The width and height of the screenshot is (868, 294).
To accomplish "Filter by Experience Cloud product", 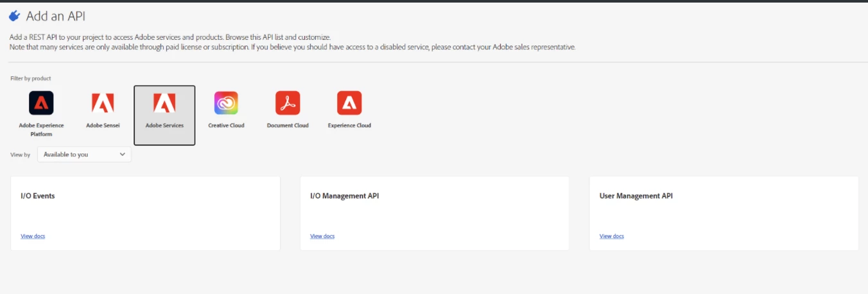I will [x=349, y=103].
